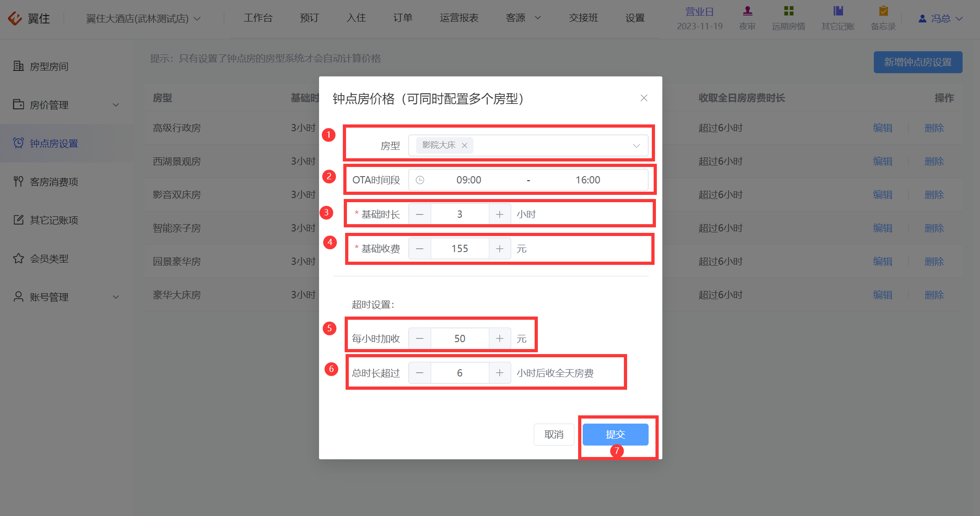This screenshot has height=516, width=980.
Task: Click the 提交 submit button
Action: [x=615, y=435]
